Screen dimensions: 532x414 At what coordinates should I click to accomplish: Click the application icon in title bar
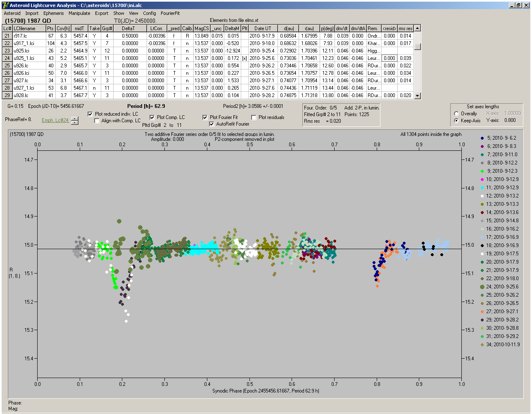pos(5,5)
